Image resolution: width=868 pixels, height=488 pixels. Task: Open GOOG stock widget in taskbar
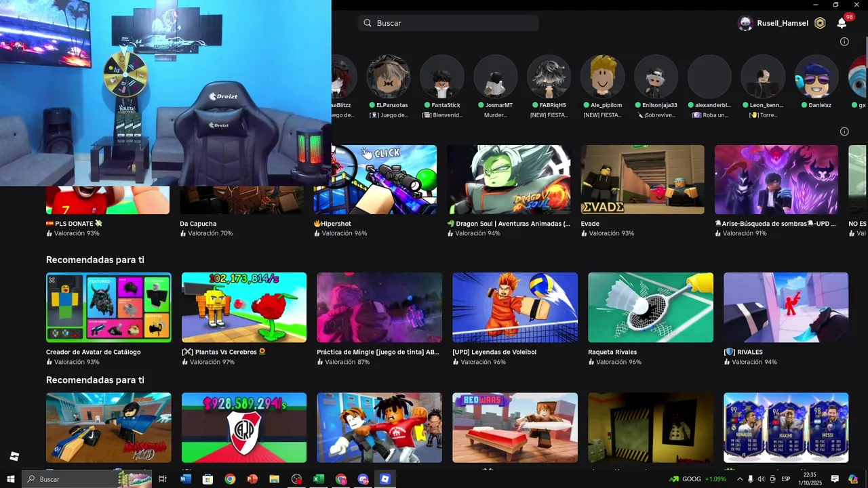(697, 479)
